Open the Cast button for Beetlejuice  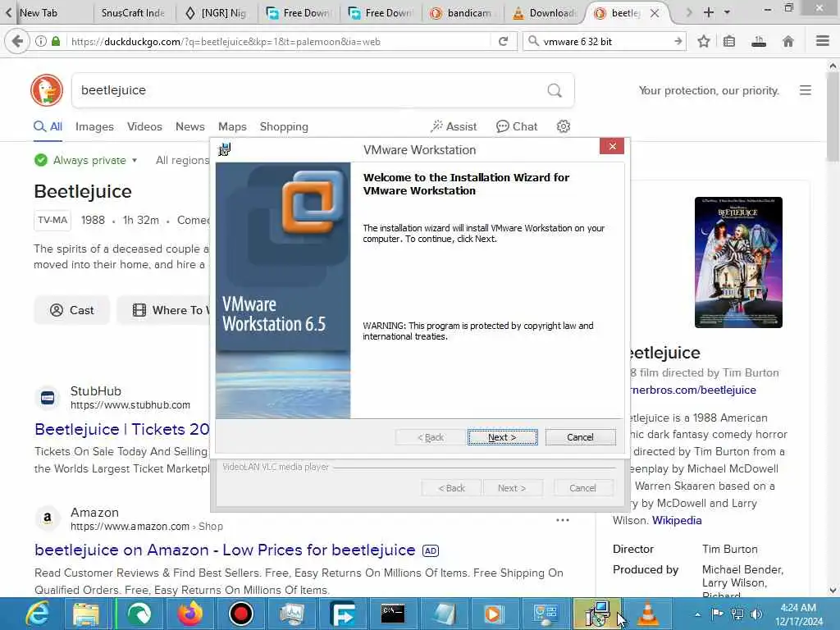pyautogui.click(x=72, y=310)
